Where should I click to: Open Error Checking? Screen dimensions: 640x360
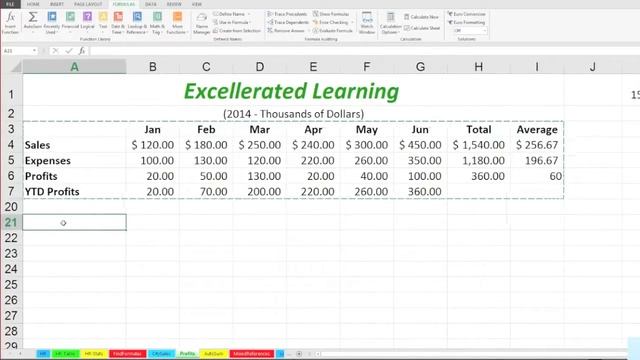point(331,22)
